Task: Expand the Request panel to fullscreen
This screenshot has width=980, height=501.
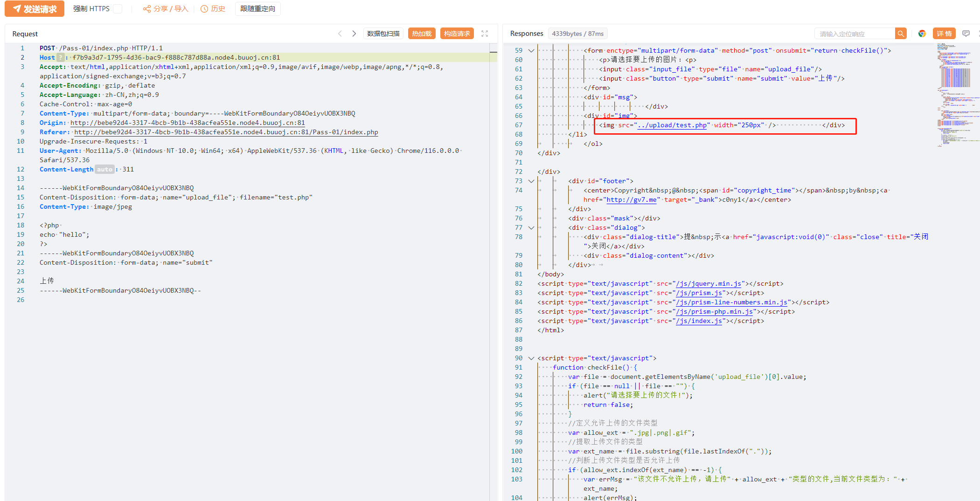Action: click(485, 34)
